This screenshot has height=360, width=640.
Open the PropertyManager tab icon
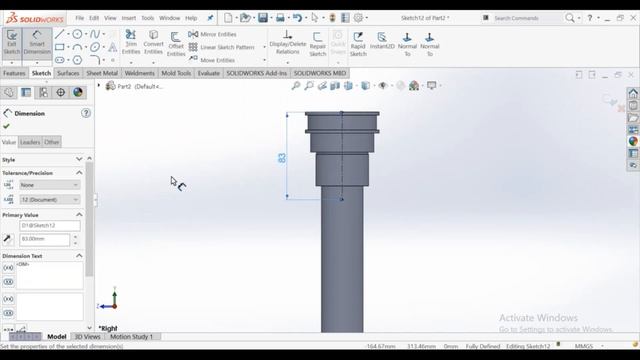tap(26, 92)
